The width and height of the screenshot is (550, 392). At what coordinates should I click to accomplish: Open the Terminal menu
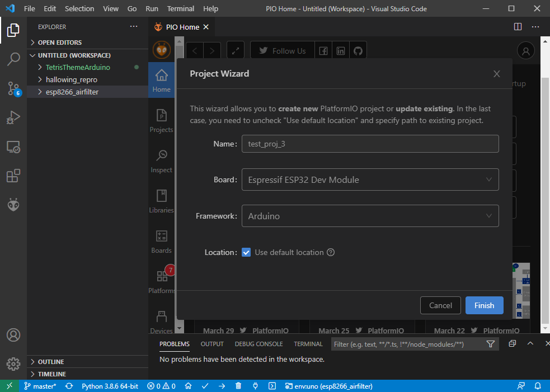(x=180, y=8)
